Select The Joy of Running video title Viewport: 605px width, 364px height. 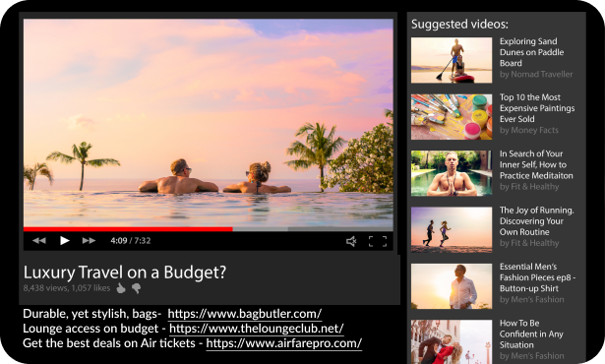tap(536, 220)
